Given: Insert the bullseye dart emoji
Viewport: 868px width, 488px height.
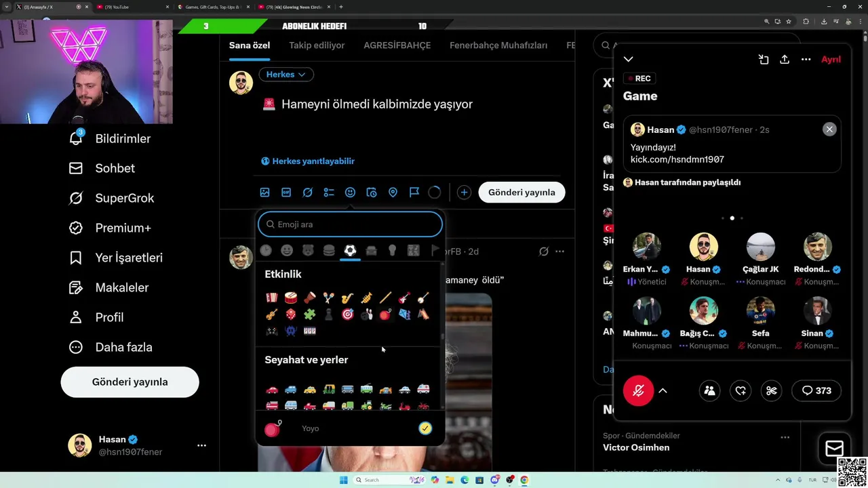Looking at the screenshot, I should point(347,314).
